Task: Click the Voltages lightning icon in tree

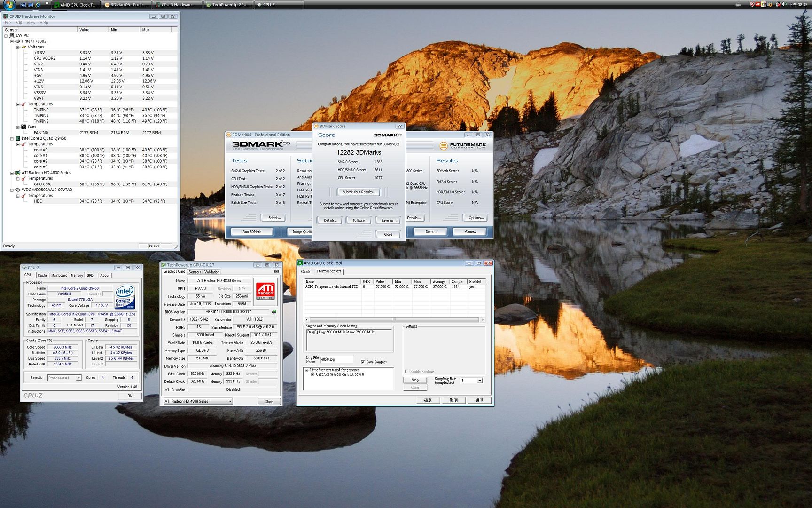Action: point(24,47)
